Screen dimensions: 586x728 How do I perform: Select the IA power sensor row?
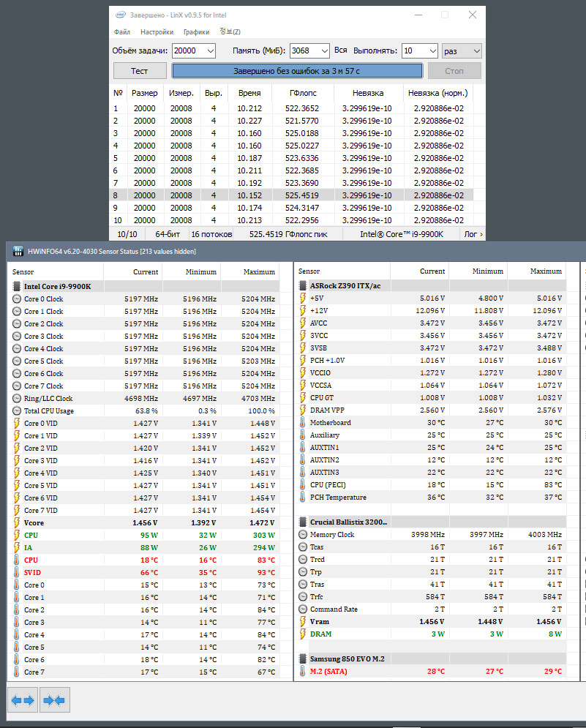click(x=145, y=548)
